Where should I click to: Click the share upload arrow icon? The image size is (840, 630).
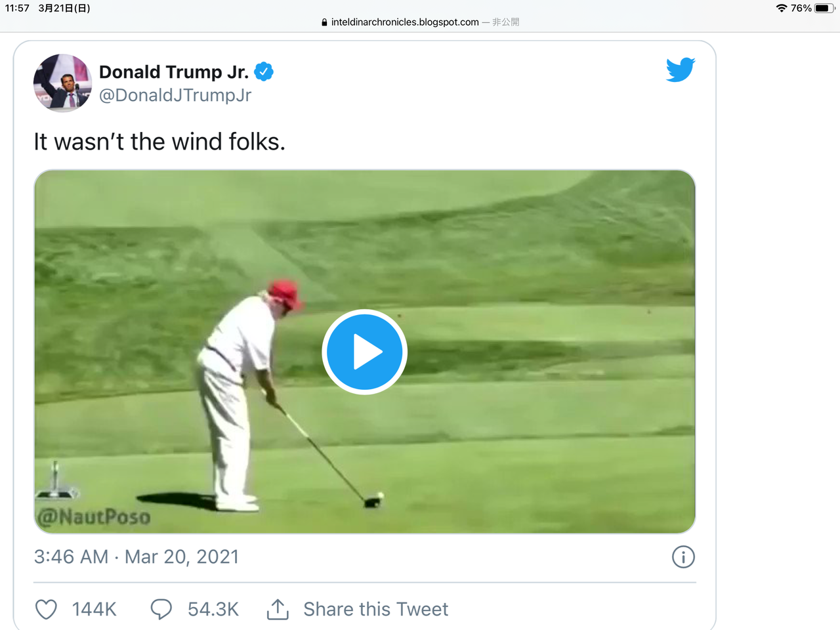coord(278,610)
